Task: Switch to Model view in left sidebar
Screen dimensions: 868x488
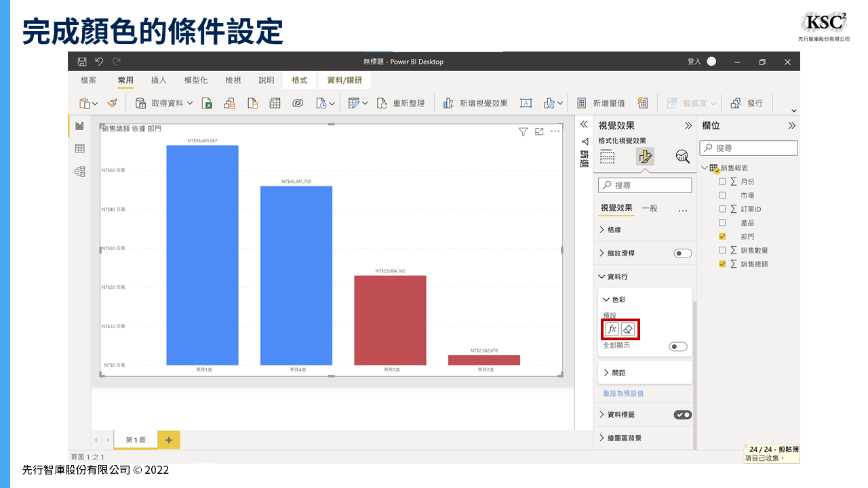Action: point(80,171)
